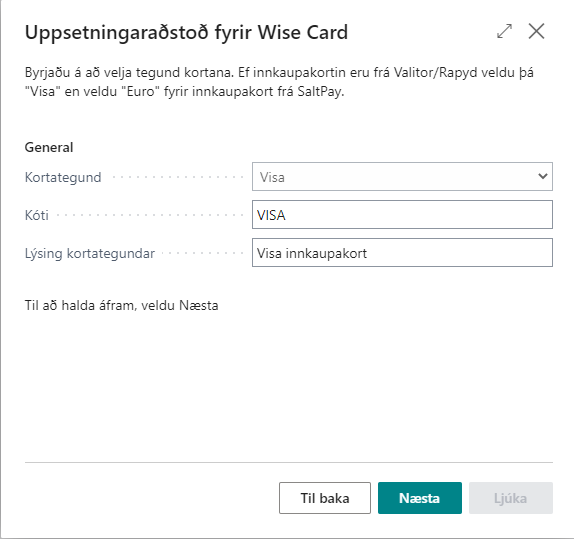Click the Lýsing kortategundar label
Screen dimensions: 574x539
90,253
